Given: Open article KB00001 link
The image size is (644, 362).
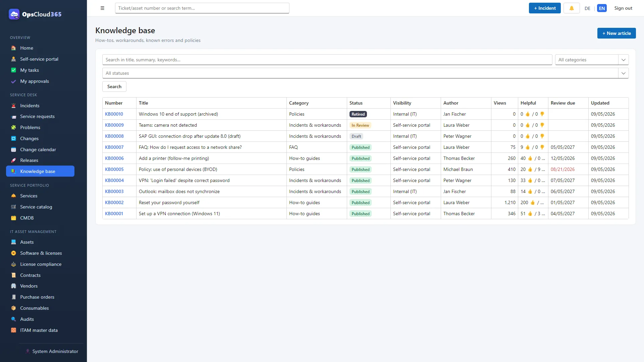Looking at the screenshot, I should (x=114, y=214).
